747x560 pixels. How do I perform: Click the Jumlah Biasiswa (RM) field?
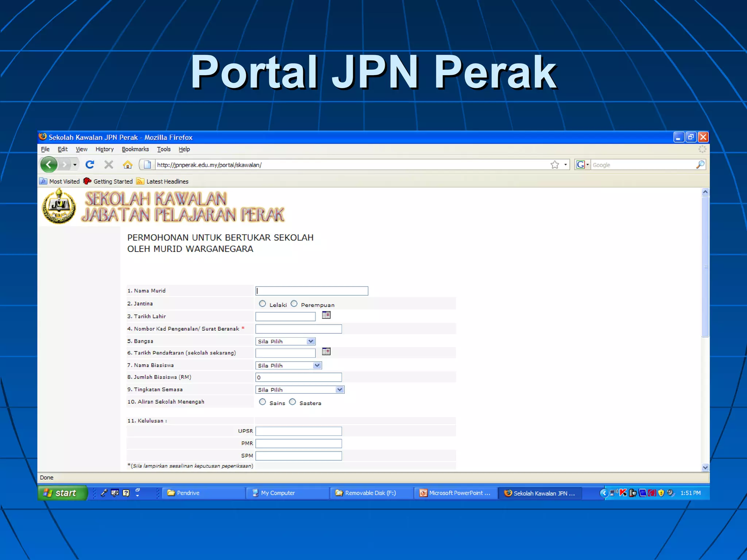coord(299,377)
